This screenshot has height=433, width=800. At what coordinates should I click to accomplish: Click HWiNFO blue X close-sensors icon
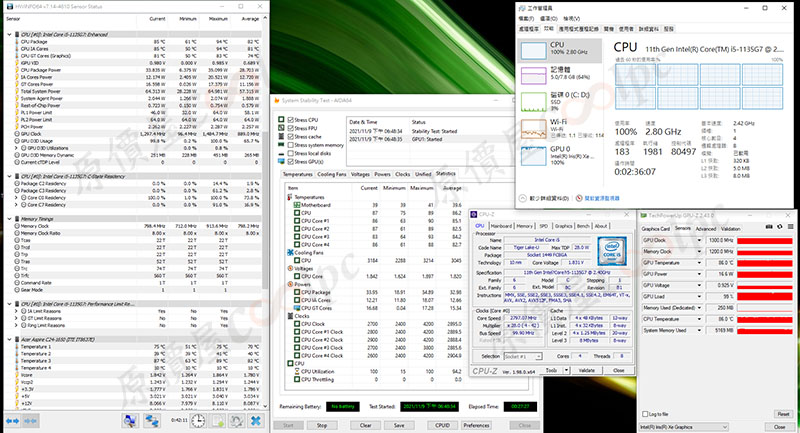tap(256, 421)
